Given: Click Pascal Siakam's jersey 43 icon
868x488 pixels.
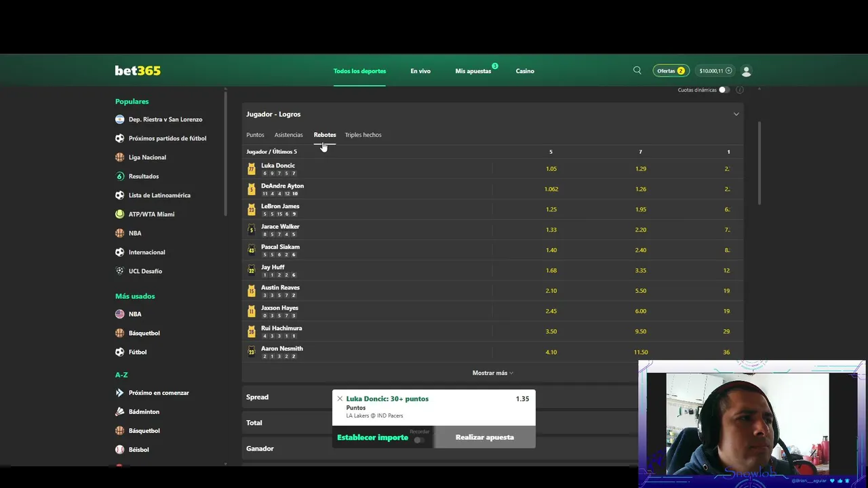Looking at the screenshot, I should point(252,250).
